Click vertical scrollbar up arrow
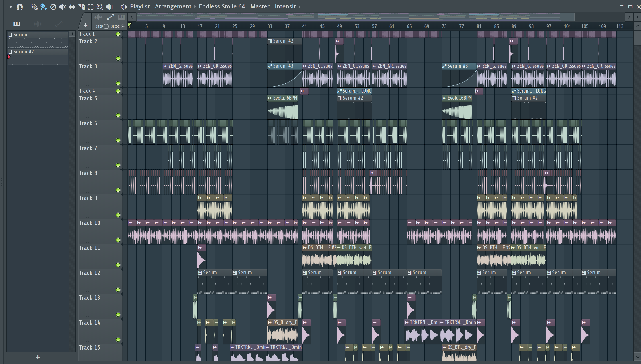This screenshot has width=641, height=364. point(638,26)
